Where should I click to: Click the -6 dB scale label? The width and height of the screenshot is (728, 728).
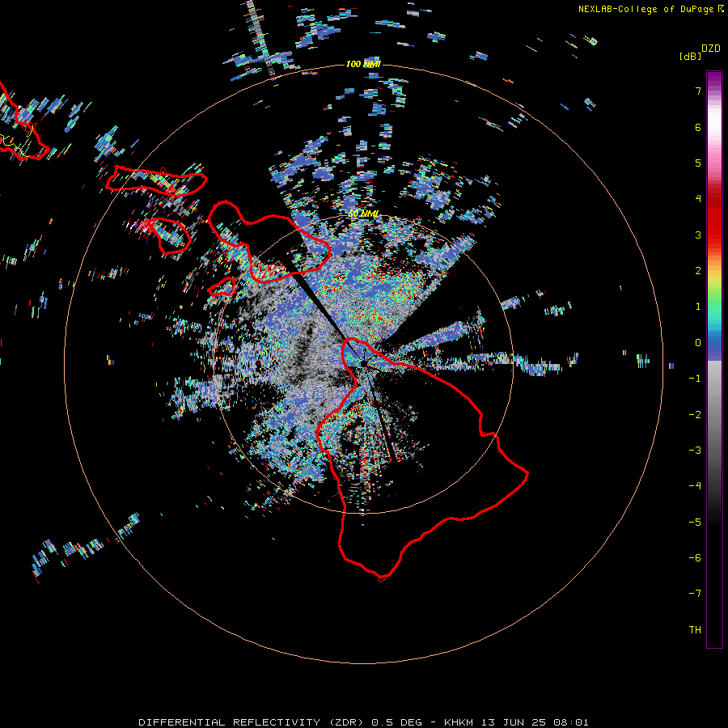point(695,558)
